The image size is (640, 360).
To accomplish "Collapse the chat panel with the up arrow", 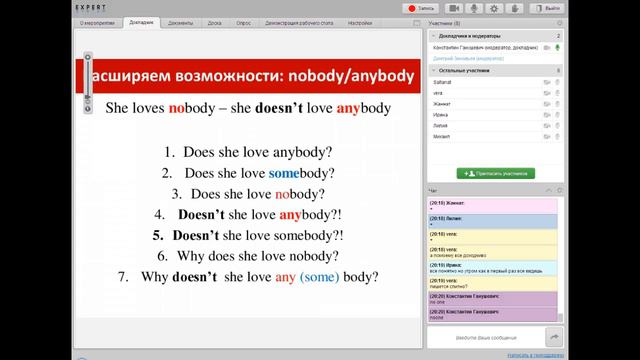I will tap(549, 190).
